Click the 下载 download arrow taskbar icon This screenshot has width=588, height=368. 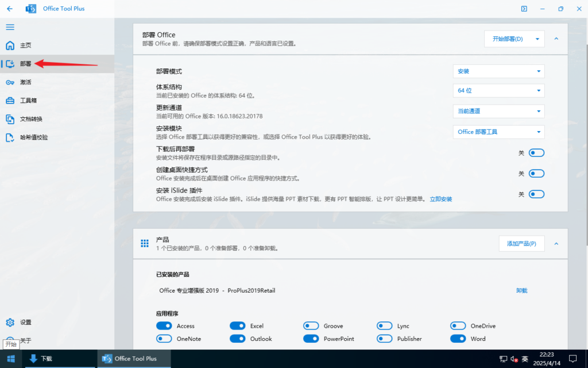pyautogui.click(x=33, y=359)
